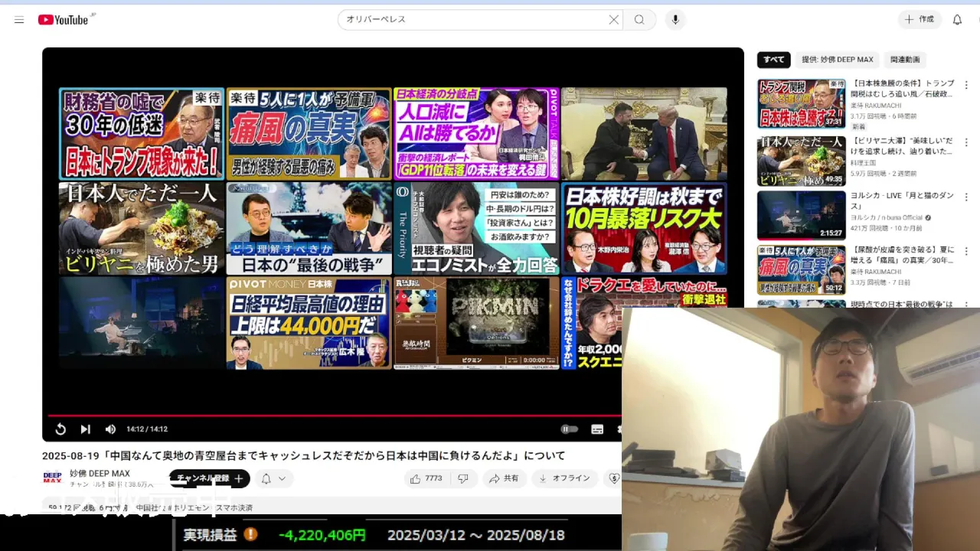The width and height of the screenshot is (980, 551).
Task: Open endscreen card 10月暴落リスク大
Action: click(644, 228)
